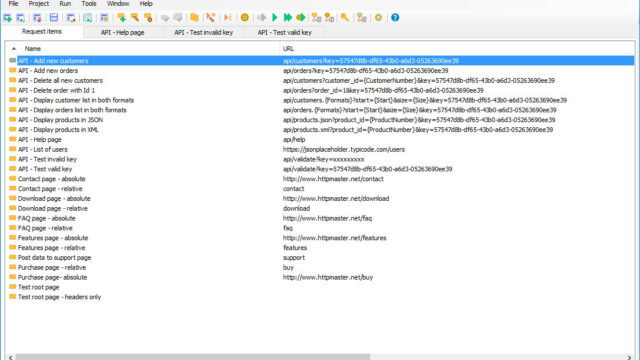Select 'API - Add new customers' row

321,61
